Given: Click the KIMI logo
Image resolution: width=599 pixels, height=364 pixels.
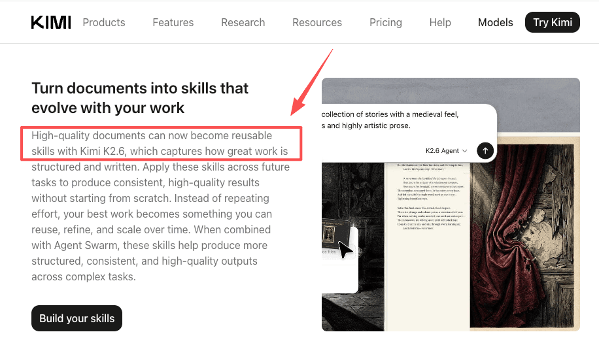Looking at the screenshot, I should coord(51,22).
